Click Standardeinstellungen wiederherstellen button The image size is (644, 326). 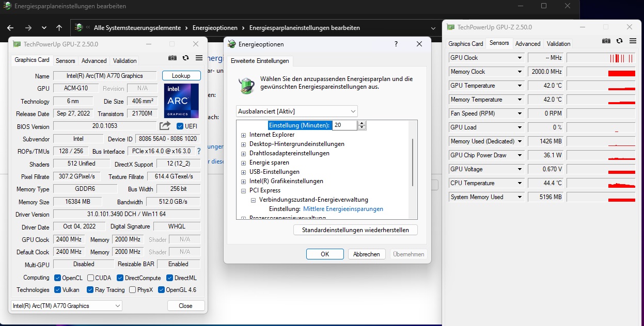355,230
